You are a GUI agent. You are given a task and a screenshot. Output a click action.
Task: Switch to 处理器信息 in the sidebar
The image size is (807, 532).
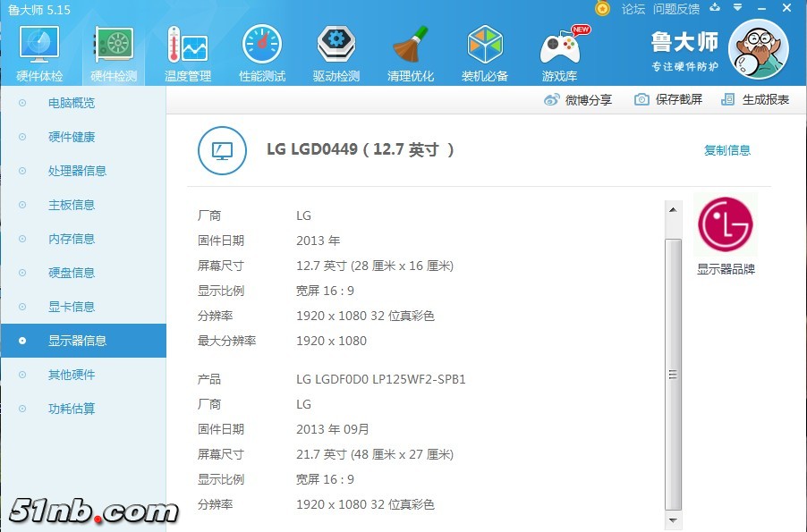pyautogui.click(x=77, y=171)
